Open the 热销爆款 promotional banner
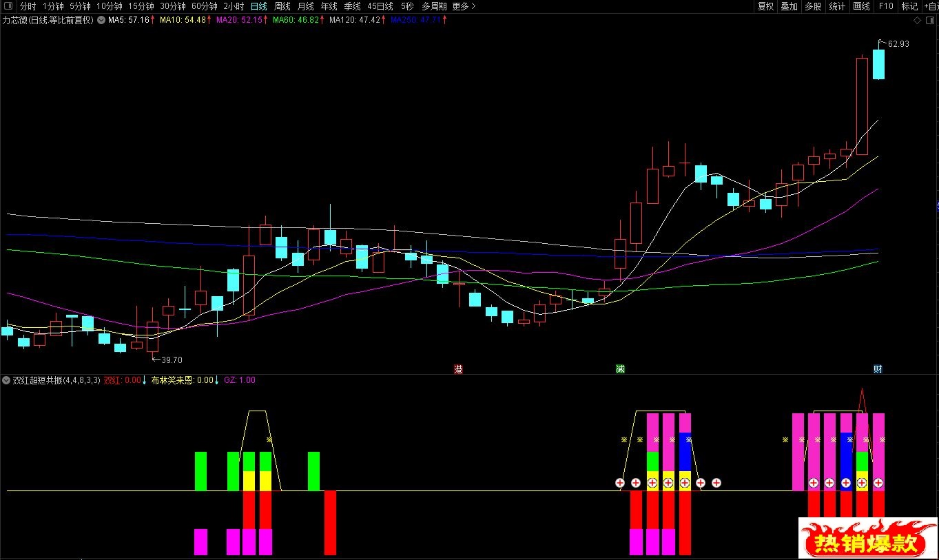This screenshot has width=939, height=560. (x=867, y=538)
